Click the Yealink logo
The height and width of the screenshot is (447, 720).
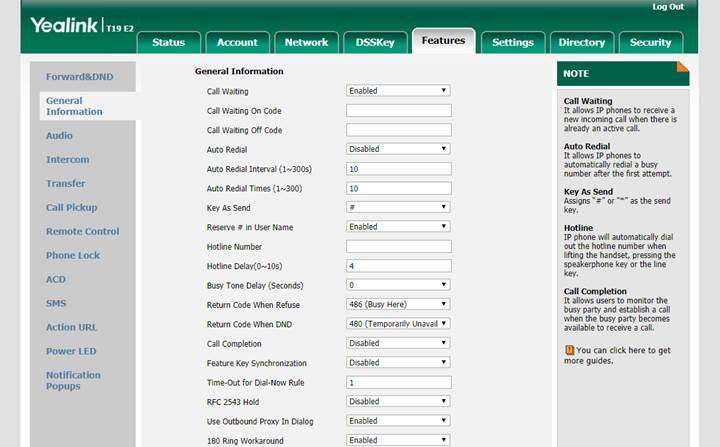coord(63,25)
